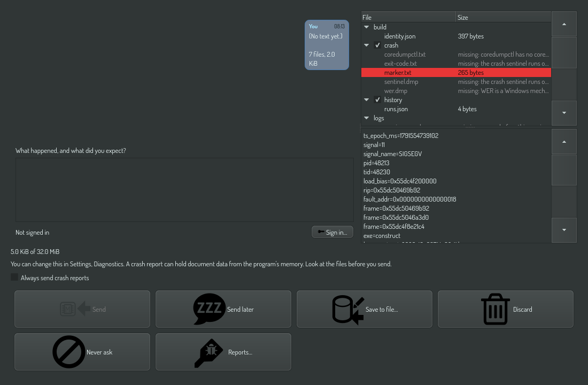
Task: Click the file list scroll-down arrow
Action: coord(564,113)
